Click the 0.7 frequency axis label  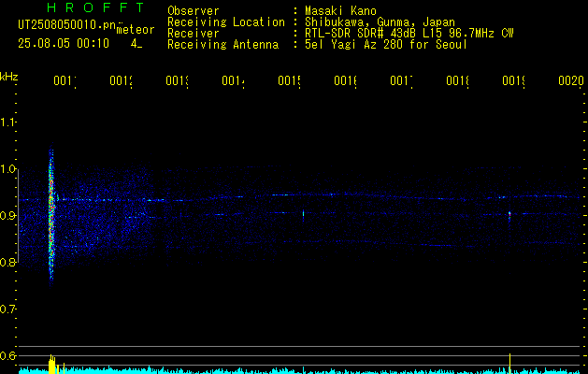7,309
